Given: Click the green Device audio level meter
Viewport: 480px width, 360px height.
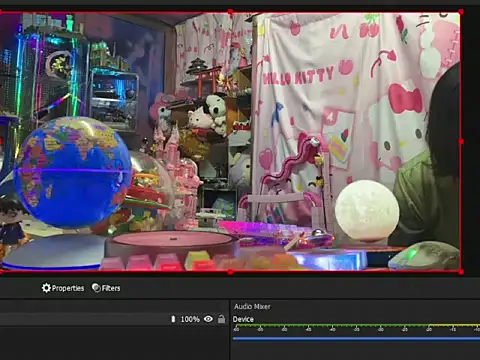Looking at the screenshot, I should tap(356, 325).
